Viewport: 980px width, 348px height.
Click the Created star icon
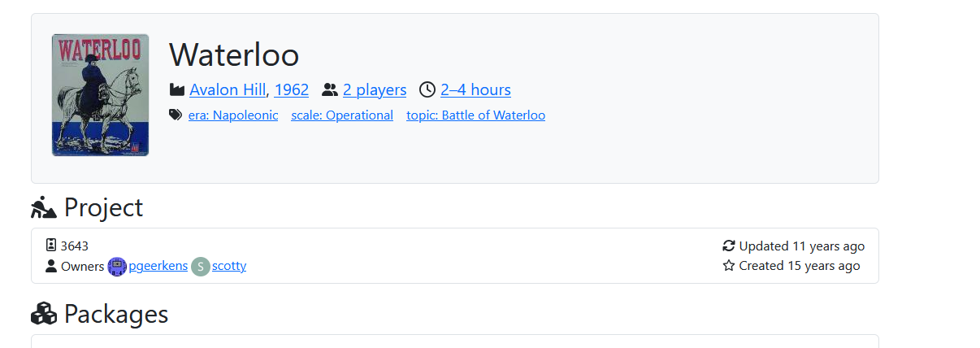tap(729, 266)
